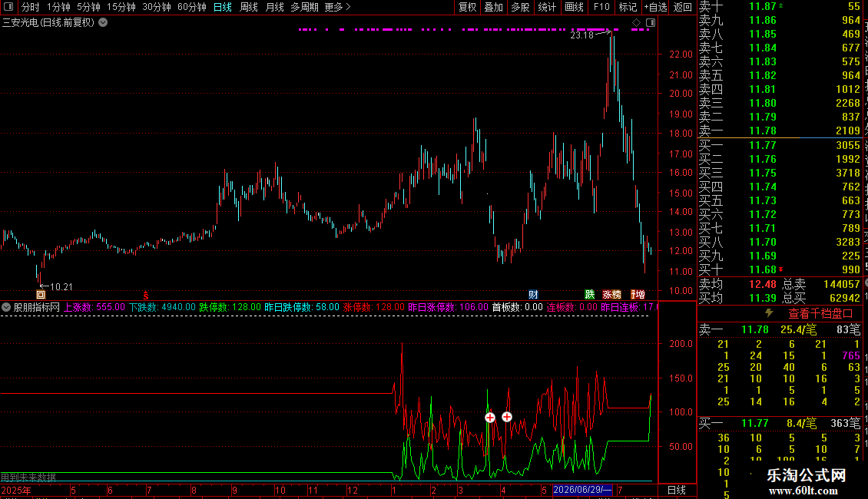The width and height of the screenshot is (868, 499).
Task: Switch to 15分钟 period
Action: pos(121,7)
